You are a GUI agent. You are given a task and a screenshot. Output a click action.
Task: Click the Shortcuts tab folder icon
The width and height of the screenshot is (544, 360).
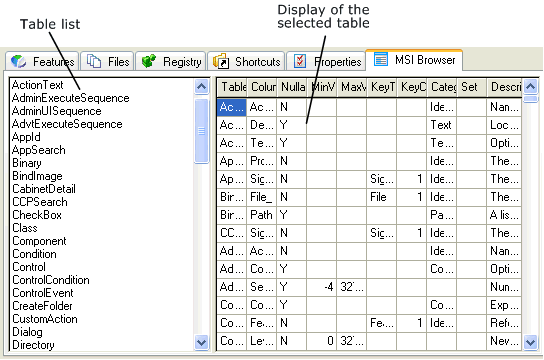(x=221, y=61)
